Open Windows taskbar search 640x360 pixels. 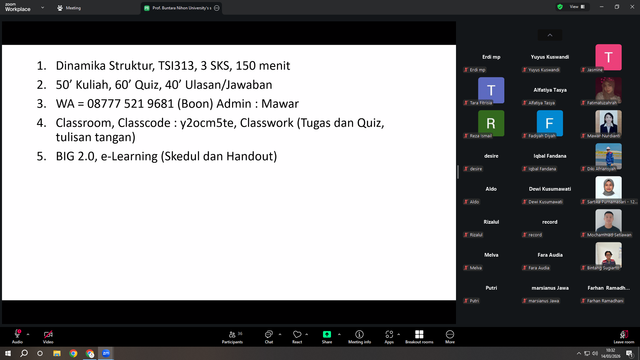24,353
